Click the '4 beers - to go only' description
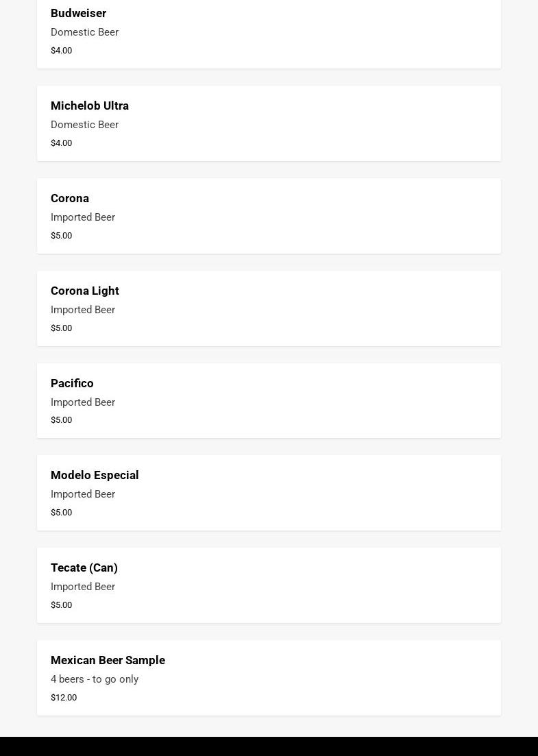This screenshot has width=538, height=756. [95, 679]
